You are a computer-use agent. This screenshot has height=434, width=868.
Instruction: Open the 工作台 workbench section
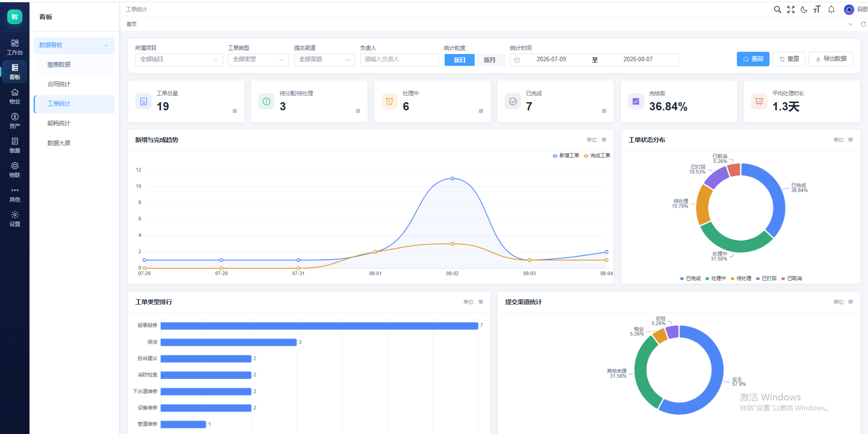pos(15,47)
